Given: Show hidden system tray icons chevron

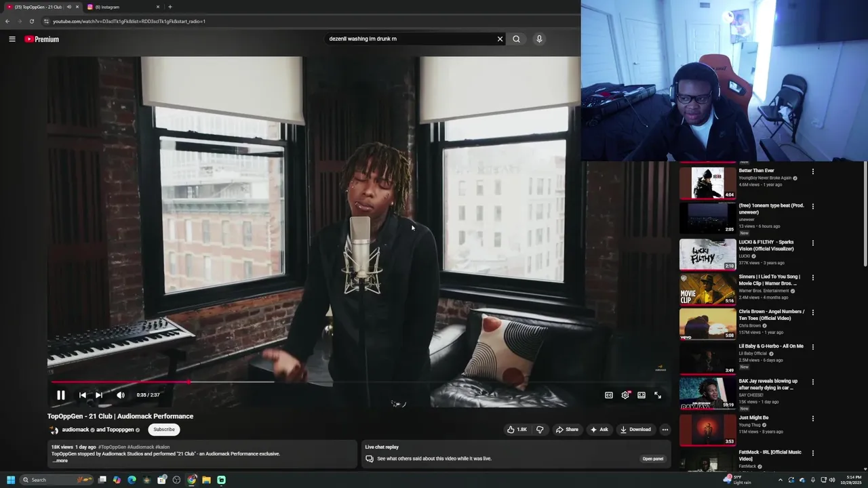Looking at the screenshot, I should (780, 480).
